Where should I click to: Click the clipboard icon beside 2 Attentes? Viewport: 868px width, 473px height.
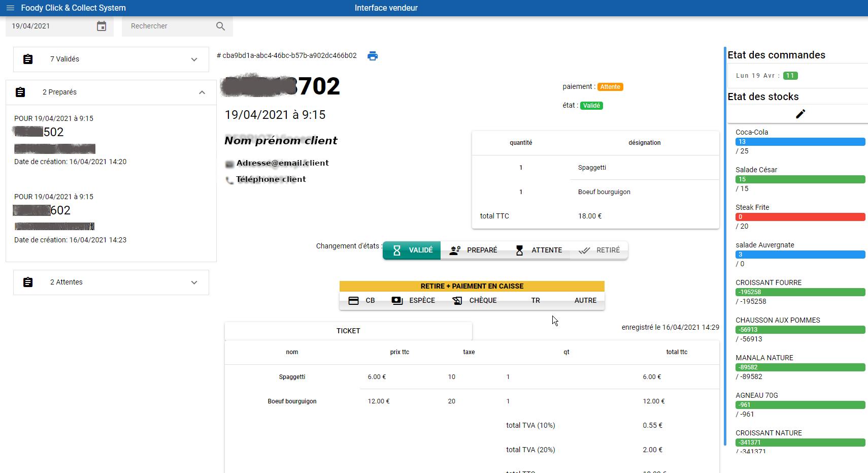pyautogui.click(x=28, y=282)
